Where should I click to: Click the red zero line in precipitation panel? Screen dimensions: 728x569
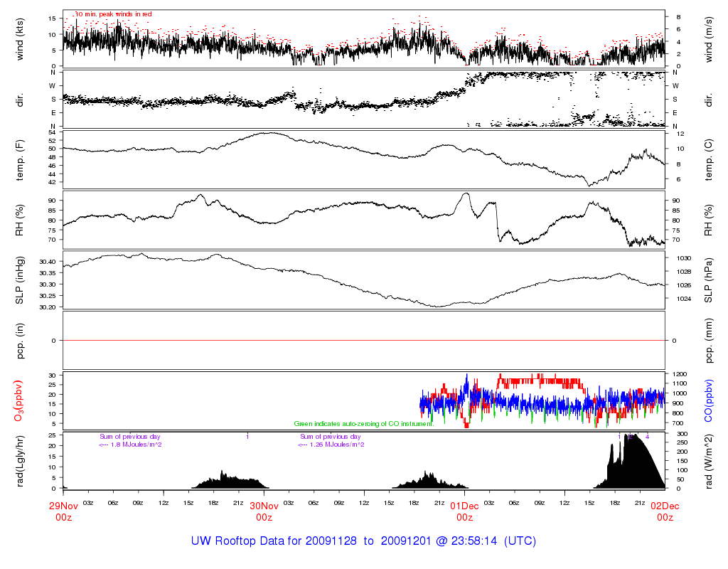click(x=364, y=341)
